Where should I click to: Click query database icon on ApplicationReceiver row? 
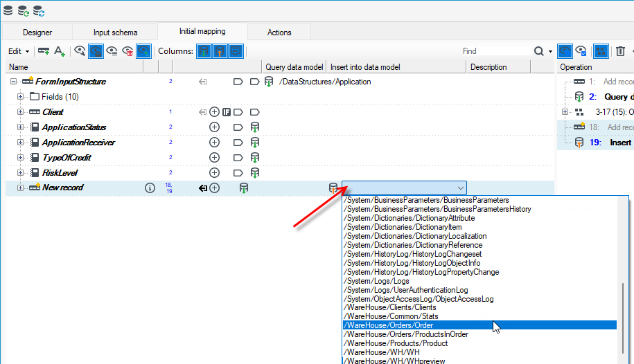click(x=255, y=142)
